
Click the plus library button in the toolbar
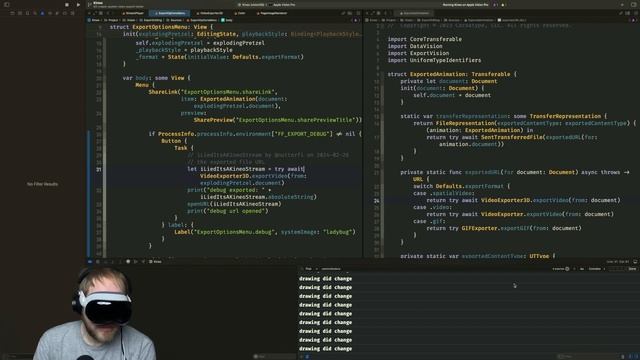click(x=622, y=4)
